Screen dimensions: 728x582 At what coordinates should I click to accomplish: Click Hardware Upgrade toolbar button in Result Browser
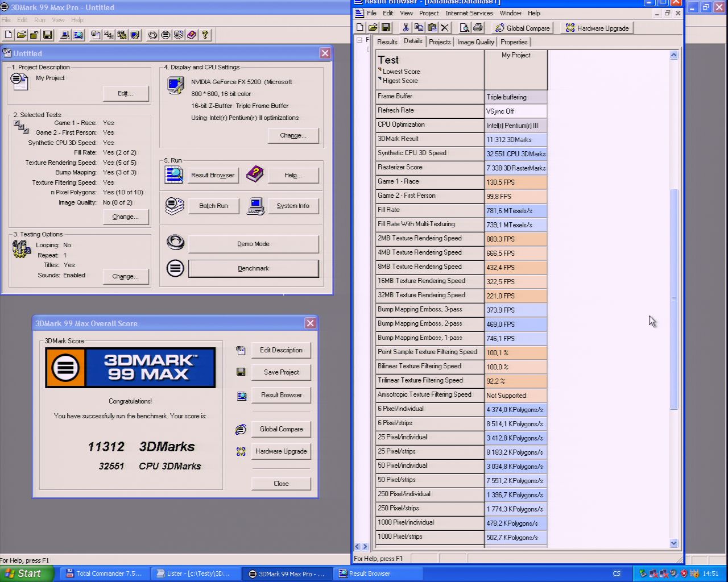[597, 28]
